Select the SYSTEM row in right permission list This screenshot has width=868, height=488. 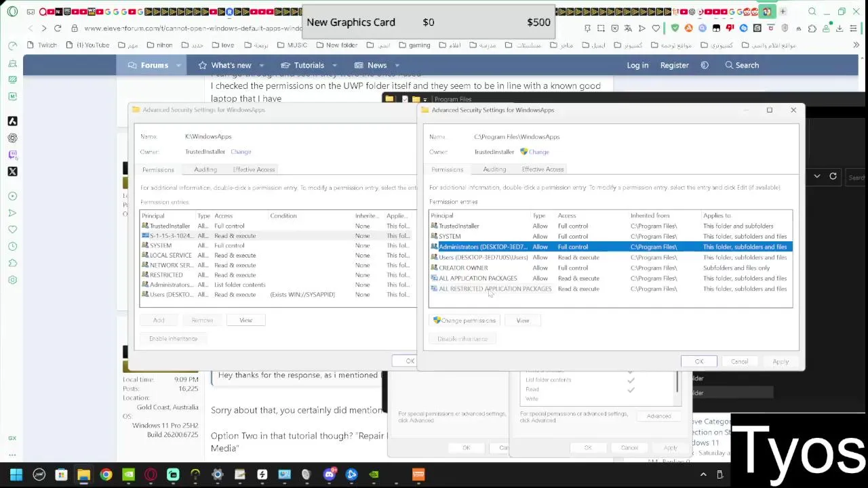point(610,237)
